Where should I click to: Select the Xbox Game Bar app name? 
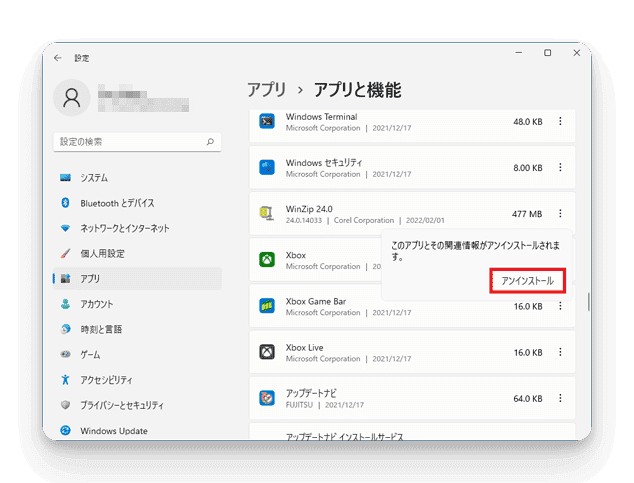(316, 302)
